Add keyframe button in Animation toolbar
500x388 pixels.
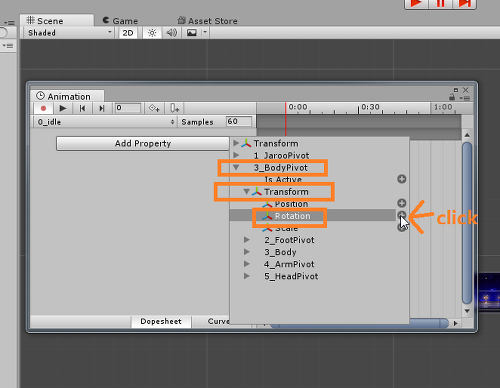(154, 108)
